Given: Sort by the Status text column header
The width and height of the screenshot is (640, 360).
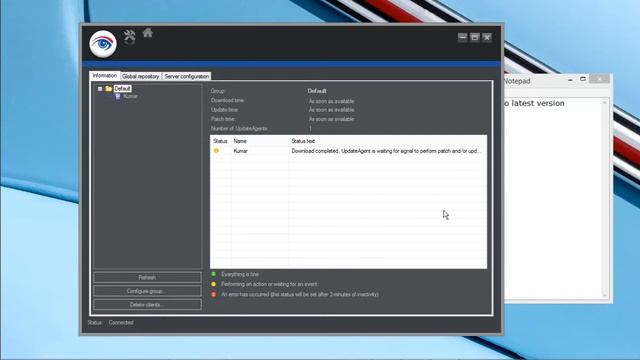Looking at the screenshot, I should 303,141.
